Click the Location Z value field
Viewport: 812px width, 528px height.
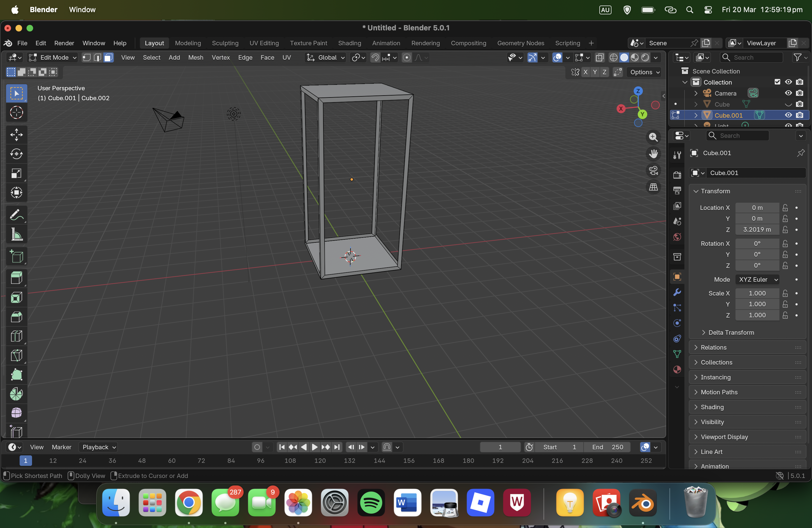tap(757, 229)
